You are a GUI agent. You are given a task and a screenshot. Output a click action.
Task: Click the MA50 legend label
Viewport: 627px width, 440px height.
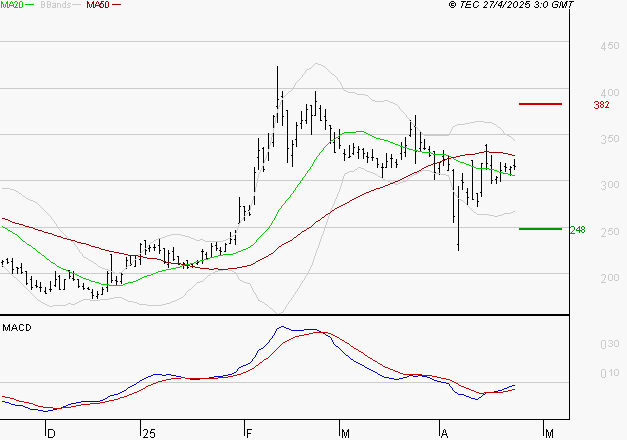coord(98,5)
